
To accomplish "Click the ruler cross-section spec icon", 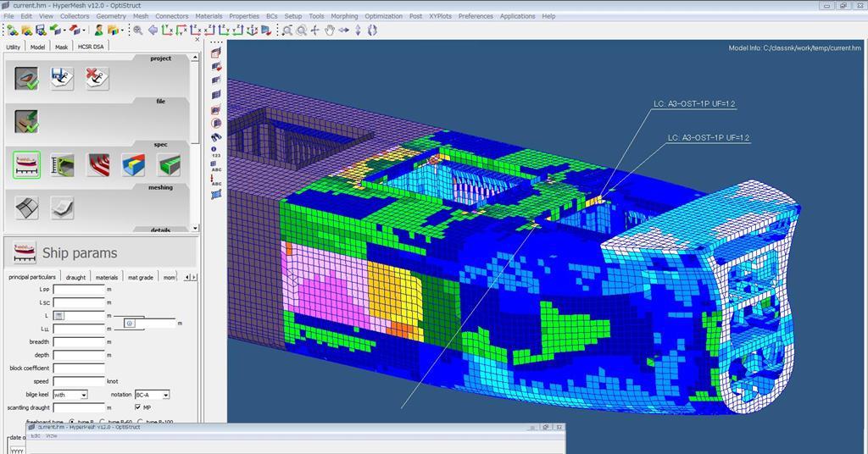I will tap(62, 165).
